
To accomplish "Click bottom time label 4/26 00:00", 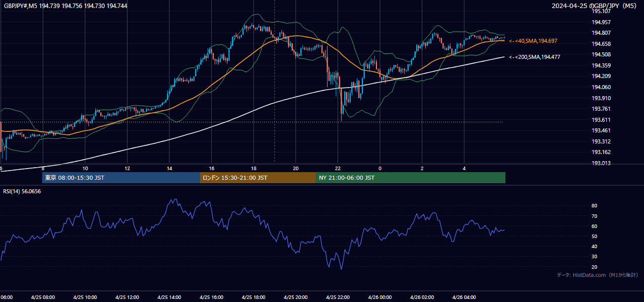I will pos(380,297).
